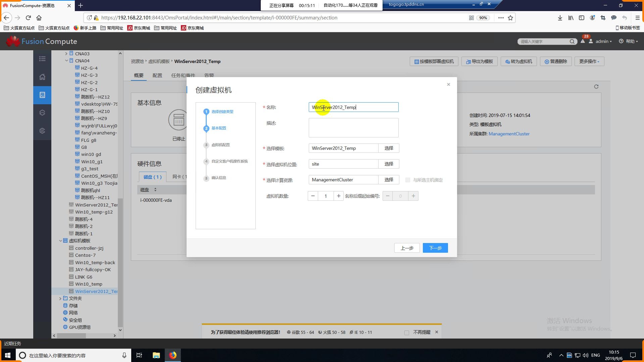The width and height of the screenshot is (644, 362).
Task: Open the more operations dropdown
Action: (x=589, y=61)
